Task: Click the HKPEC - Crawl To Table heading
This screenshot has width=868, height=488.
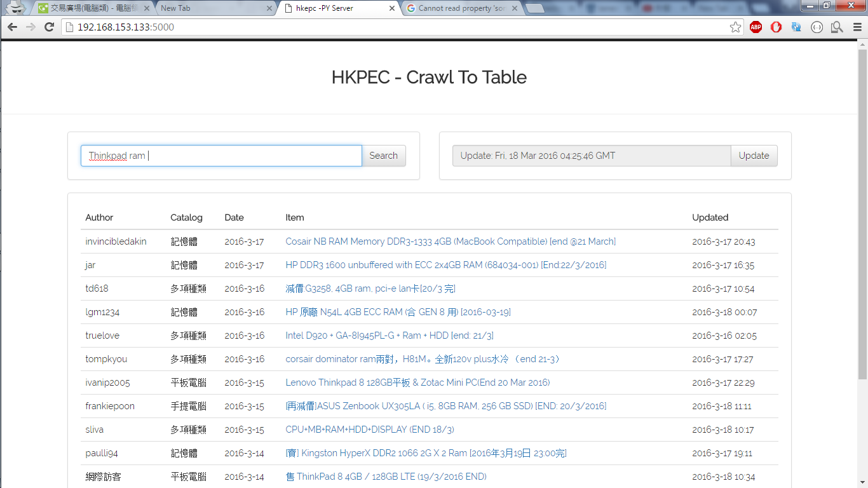Action: click(429, 78)
